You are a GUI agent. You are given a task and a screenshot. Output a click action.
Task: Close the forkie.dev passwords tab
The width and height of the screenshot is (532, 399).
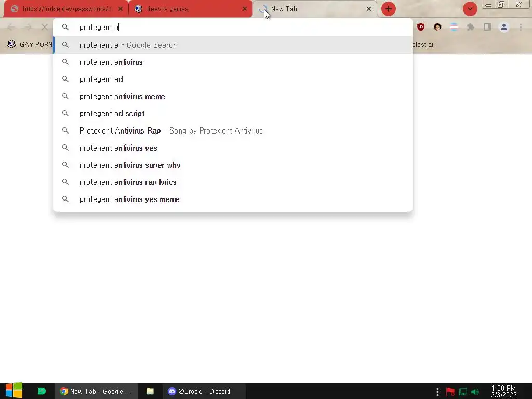coord(121,9)
